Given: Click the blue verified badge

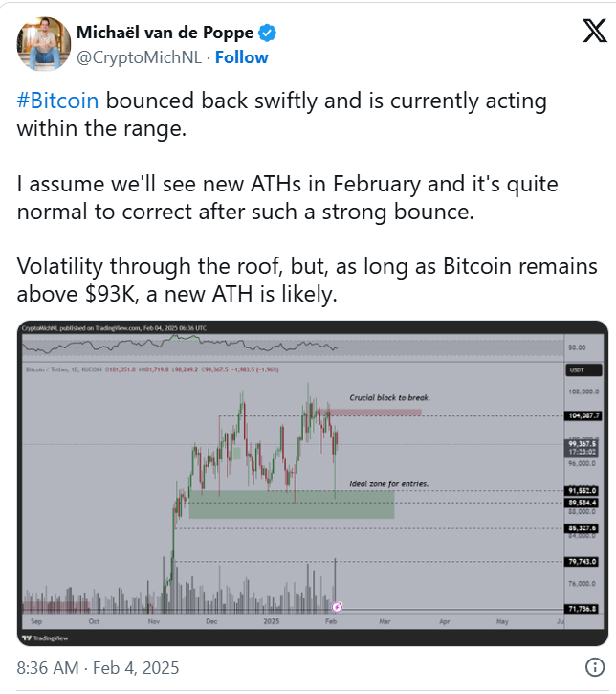Looking at the screenshot, I should click(x=267, y=33).
